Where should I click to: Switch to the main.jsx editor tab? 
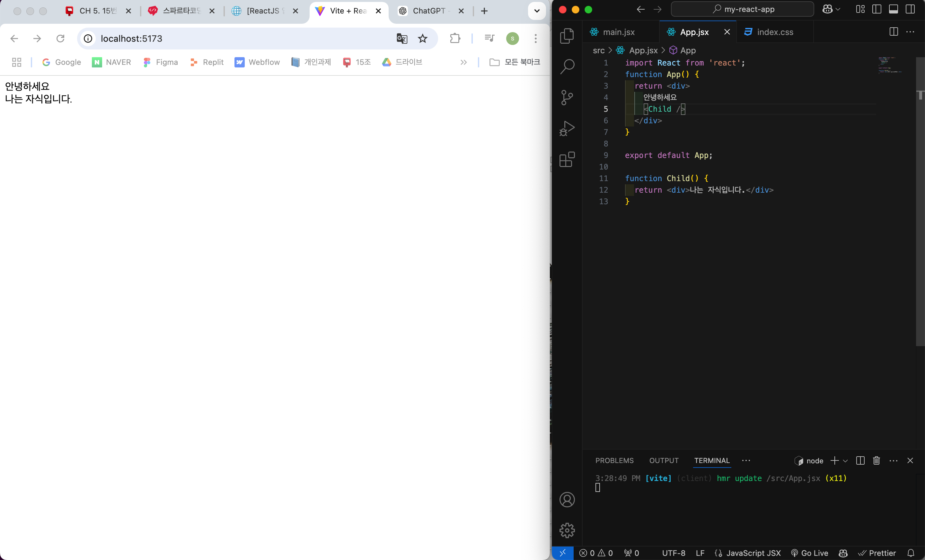pos(618,32)
